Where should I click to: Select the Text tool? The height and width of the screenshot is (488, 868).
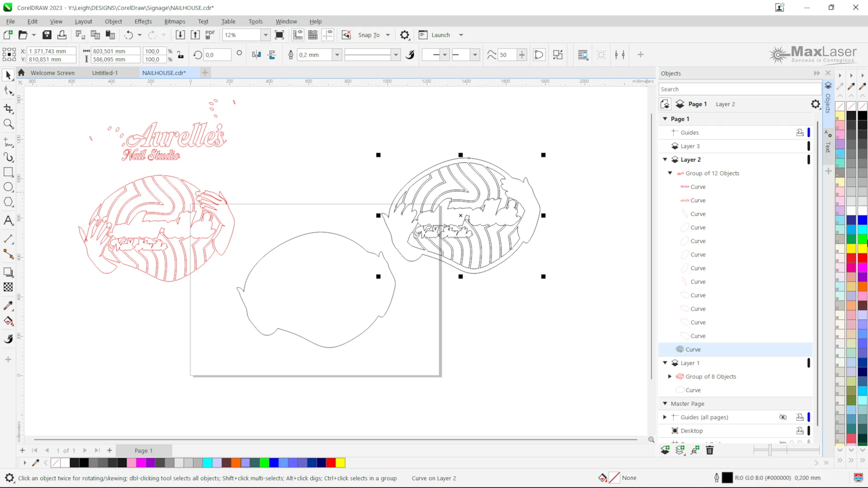click(8, 220)
